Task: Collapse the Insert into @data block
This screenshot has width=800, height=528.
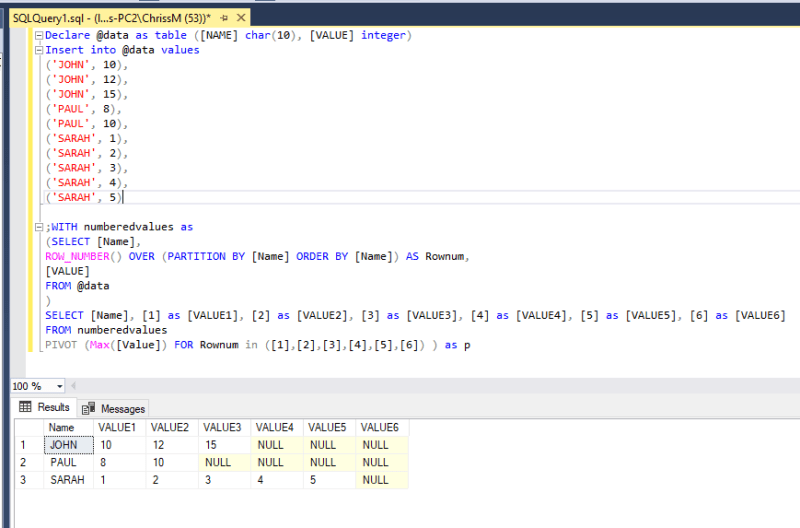Action: click(39, 50)
